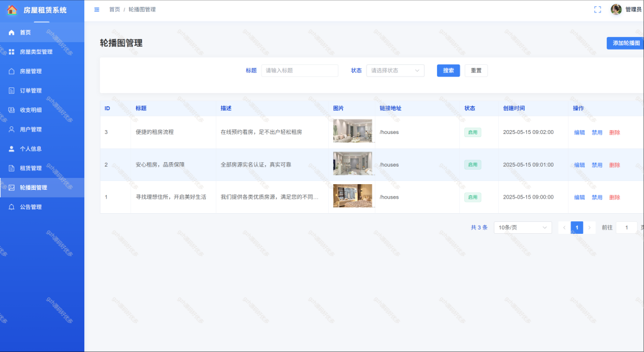Click 启用 status tag in row 2
The height and width of the screenshot is (352, 644).
[x=473, y=165]
